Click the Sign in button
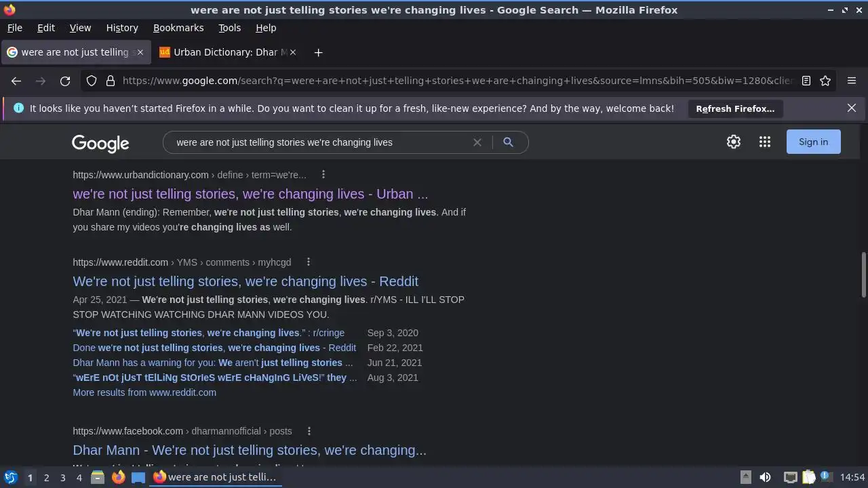The image size is (868, 488). point(813,142)
